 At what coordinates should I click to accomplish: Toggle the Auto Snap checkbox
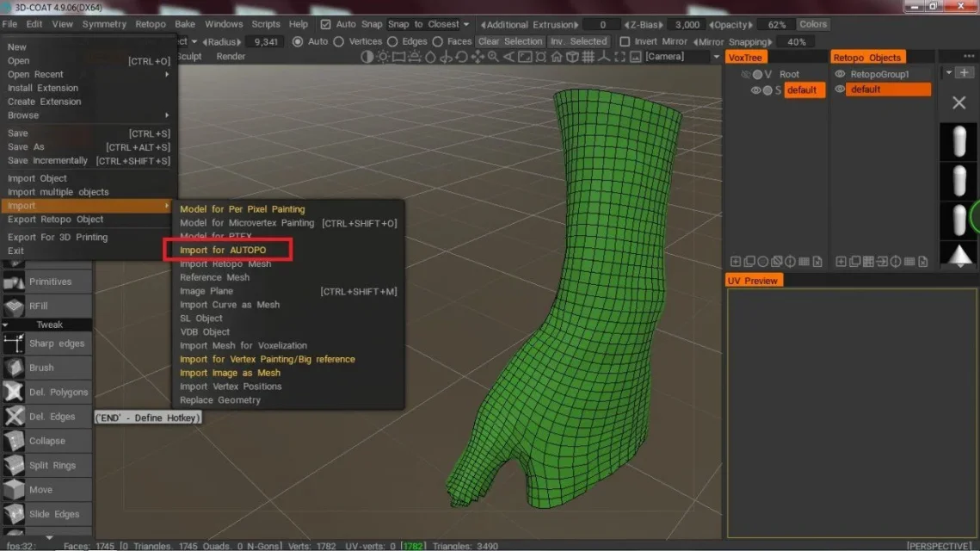[325, 24]
